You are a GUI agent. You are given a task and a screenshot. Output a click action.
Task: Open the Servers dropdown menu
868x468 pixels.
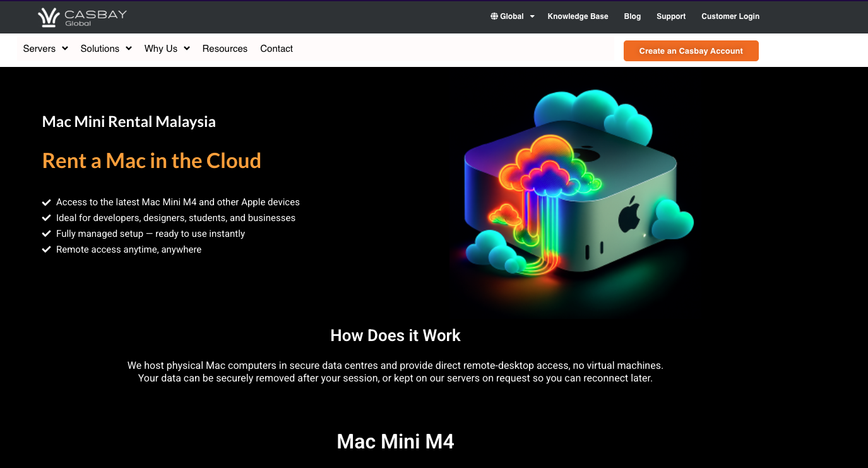(x=45, y=49)
